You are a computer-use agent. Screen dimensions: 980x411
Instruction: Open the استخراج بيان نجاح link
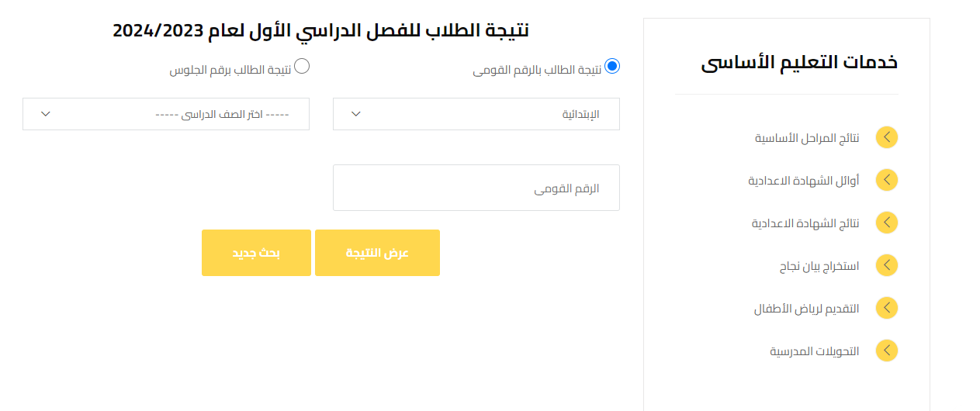tap(819, 266)
